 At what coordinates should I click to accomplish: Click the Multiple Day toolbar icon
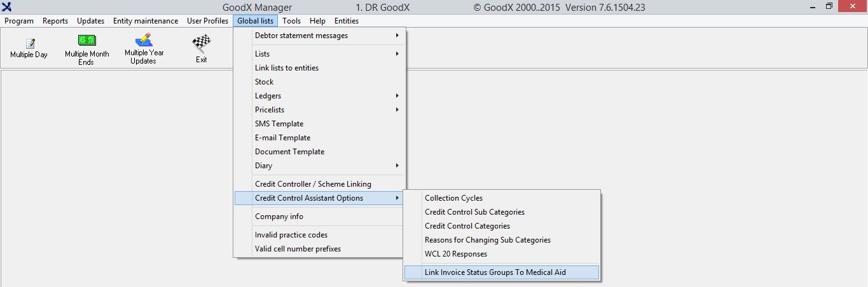pos(29,44)
